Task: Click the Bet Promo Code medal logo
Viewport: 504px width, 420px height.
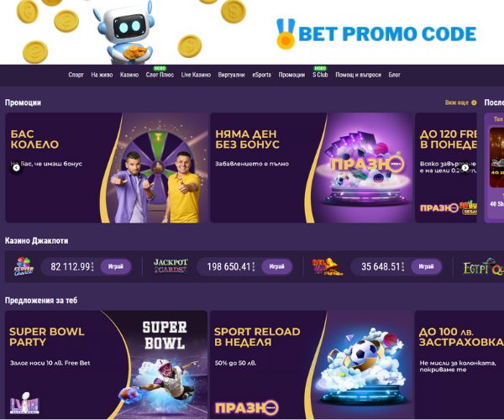Action: [286, 34]
